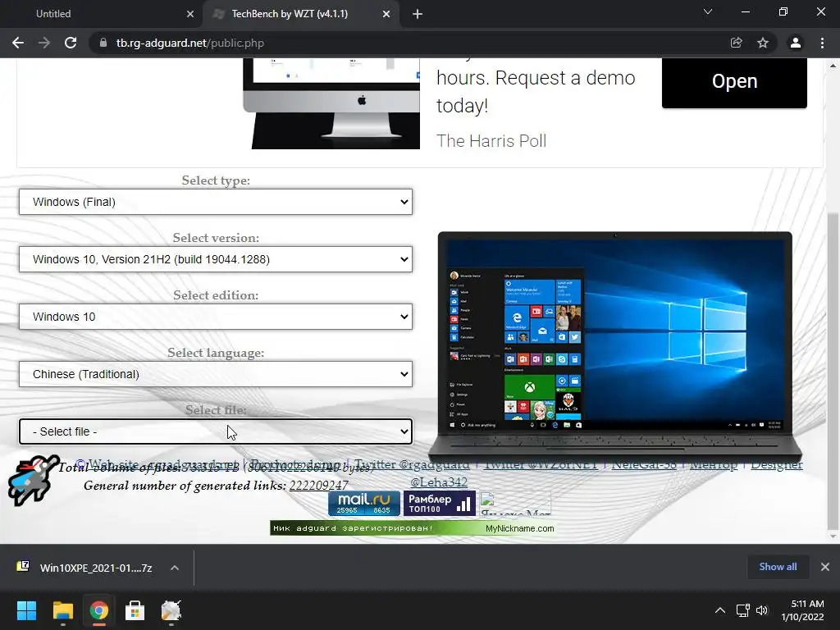
Task: Click scrollbar down arrow
Action: (x=833, y=536)
